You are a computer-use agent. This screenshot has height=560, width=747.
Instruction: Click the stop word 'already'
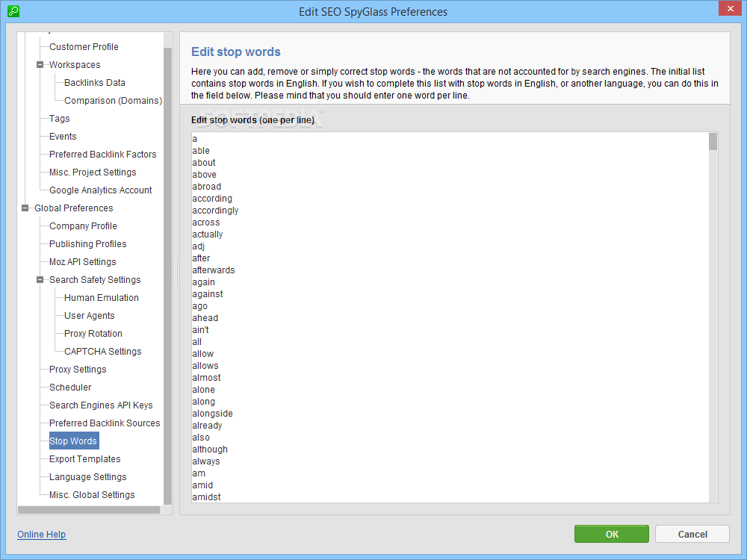coord(207,426)
